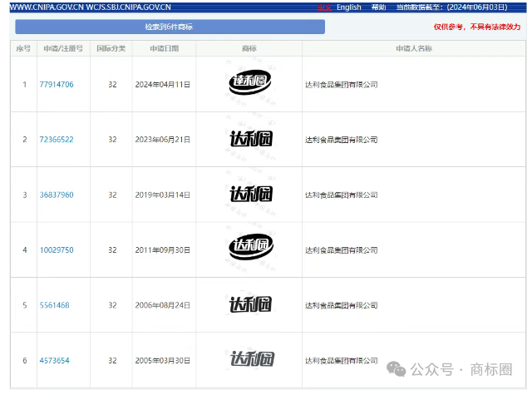Open registration number 4573654
532x395 pixels.
coord(54,360)
